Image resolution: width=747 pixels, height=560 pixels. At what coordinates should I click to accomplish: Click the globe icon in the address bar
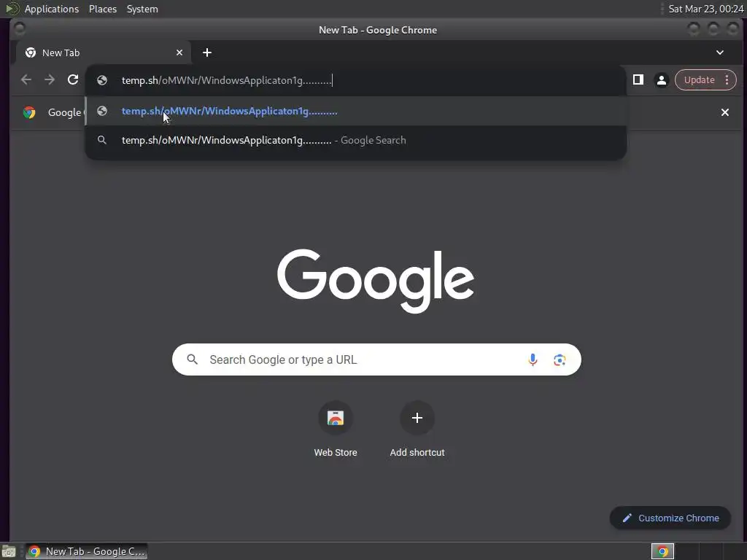coord(102,80)
